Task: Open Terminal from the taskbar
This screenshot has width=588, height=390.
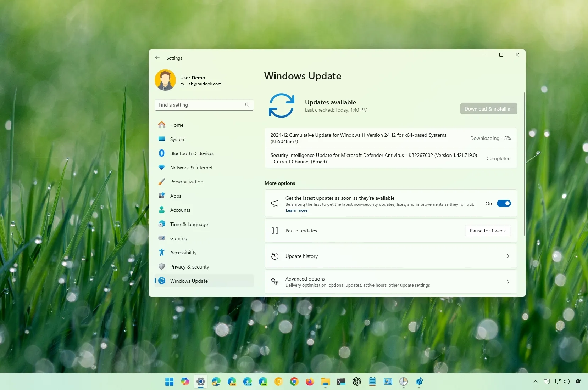Action: click(x=341, y=381)
